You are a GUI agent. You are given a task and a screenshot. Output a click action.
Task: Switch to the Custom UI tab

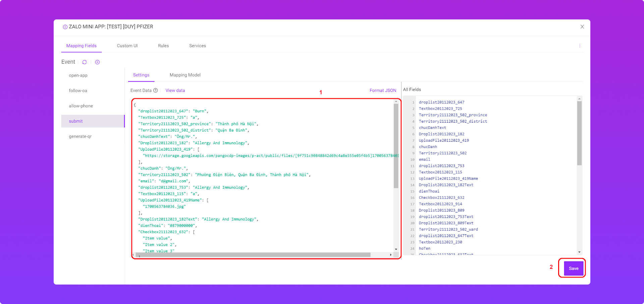127,46
